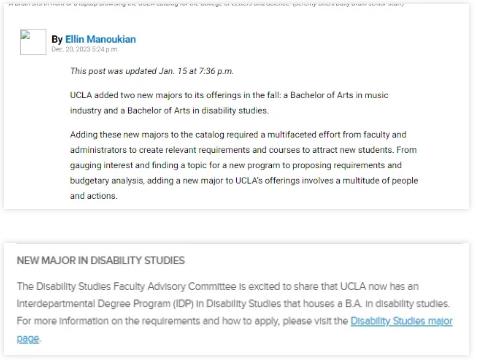Follow the Disability Studies major page link

point(401,321)
